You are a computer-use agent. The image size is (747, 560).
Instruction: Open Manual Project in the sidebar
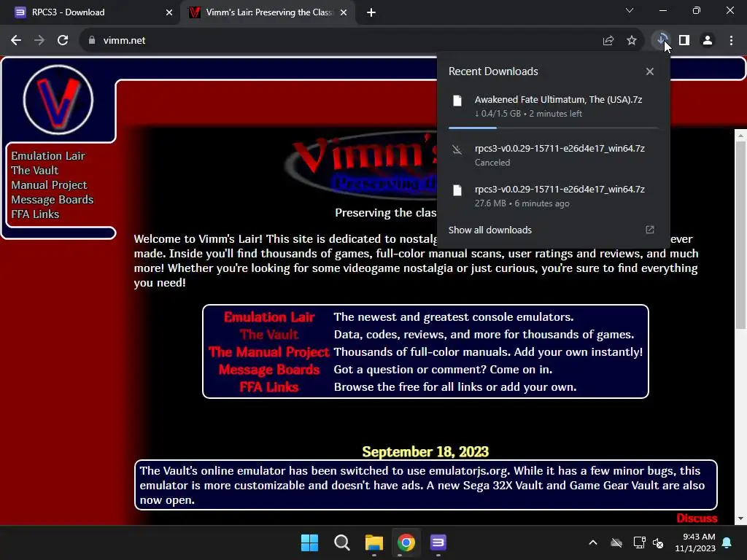click(49, 184)
